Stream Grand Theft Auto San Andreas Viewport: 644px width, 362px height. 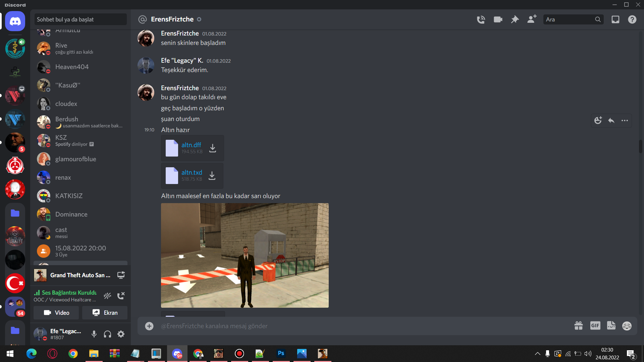tap(121, 275)
